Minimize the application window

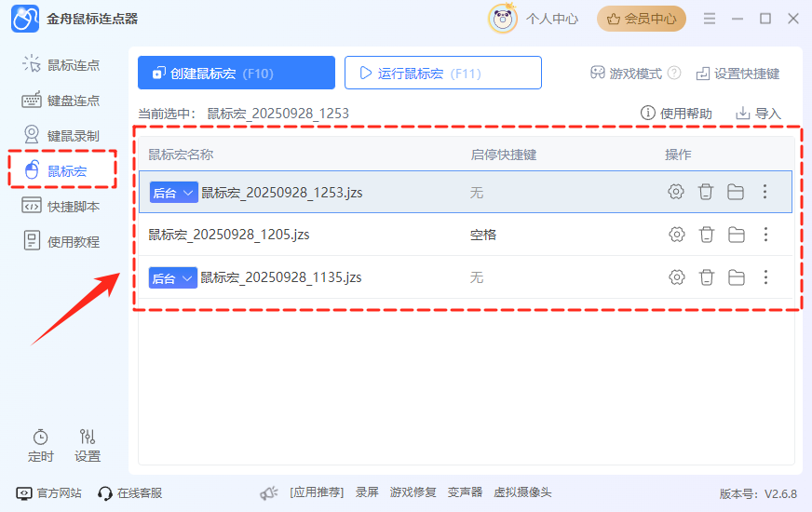coord(738,19)
